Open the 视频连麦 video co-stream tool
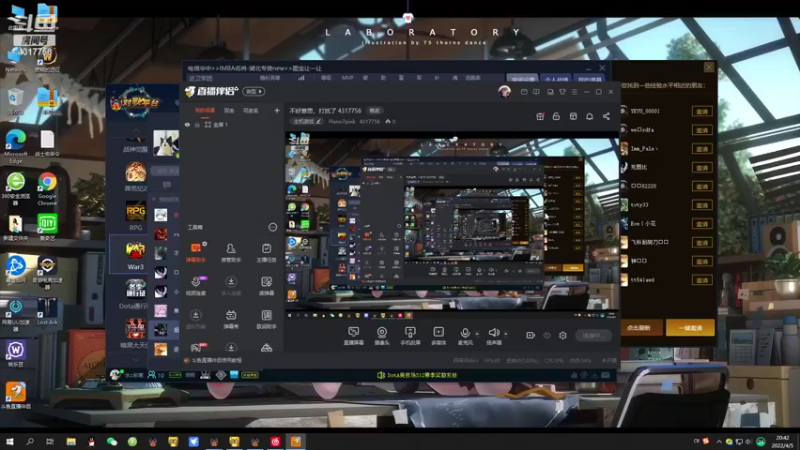The image size is (800, 450). 196,286
